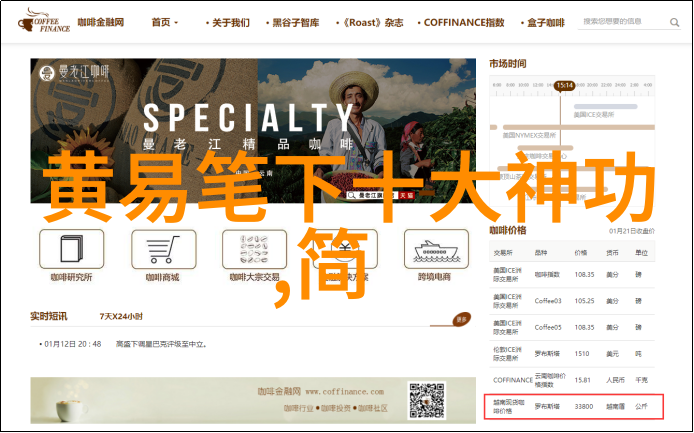Click the 15:14 current time marker
The image size is (694, 433).
[x=564, y=85]
